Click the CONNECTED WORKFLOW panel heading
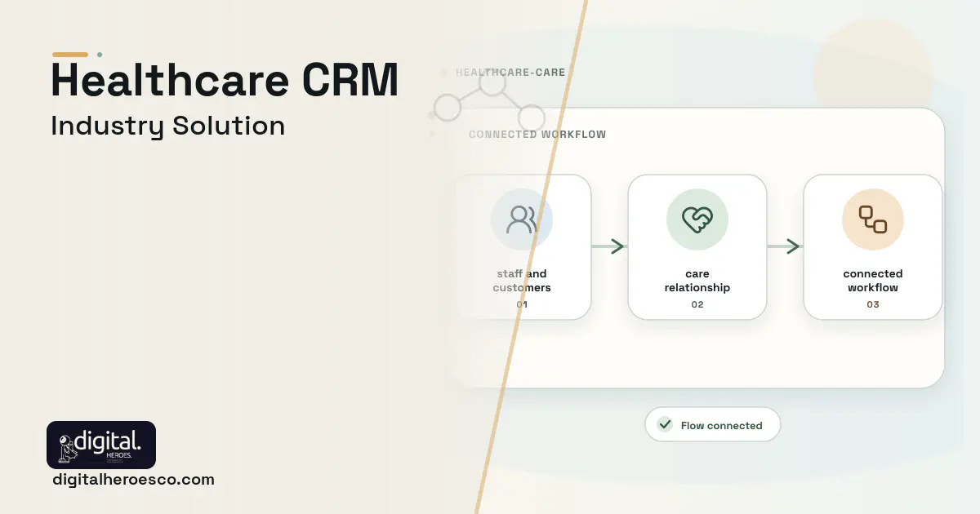Image resolution: width=980 pixels, height=514 pixels. click(537, 135)
